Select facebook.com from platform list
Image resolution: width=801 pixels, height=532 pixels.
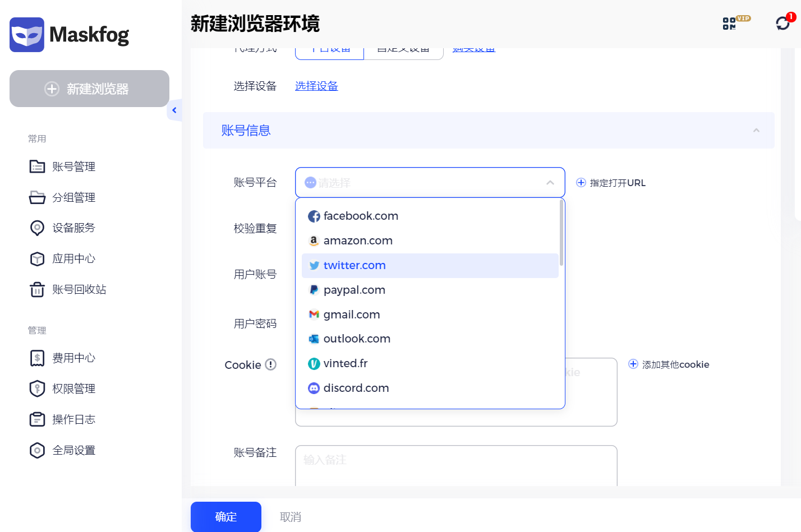click(x=430, y=216)
